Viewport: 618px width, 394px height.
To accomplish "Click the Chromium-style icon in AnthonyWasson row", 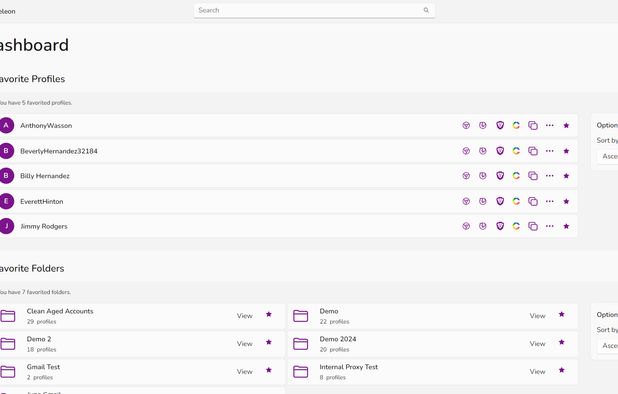I will click(466, 125).
